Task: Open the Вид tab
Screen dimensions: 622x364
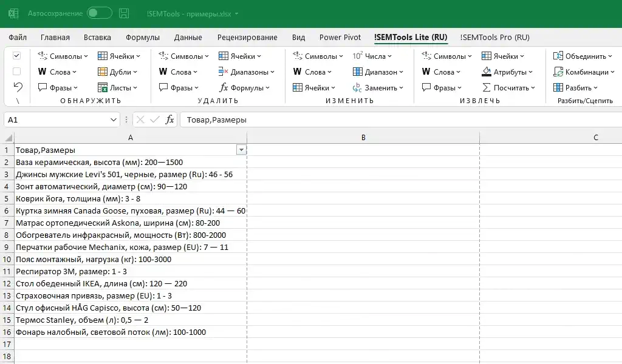Action: [x=299, y=37]
